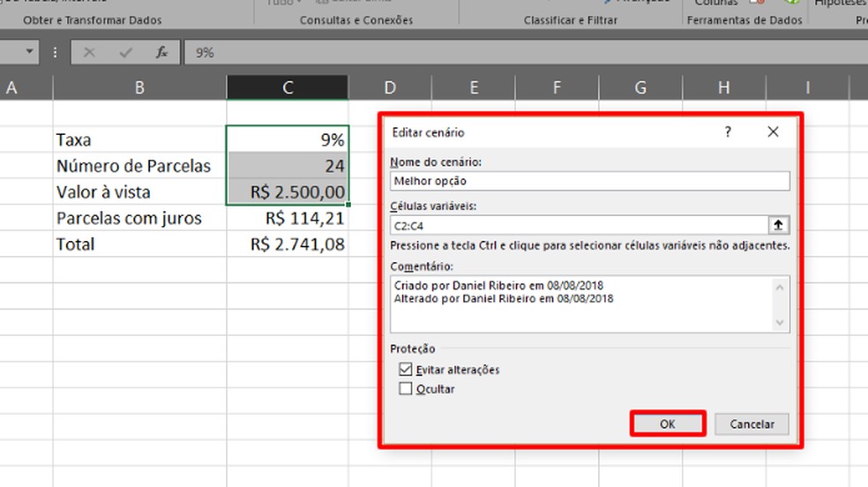This screenshot has width=868, height=487.
Task: Click the insert function fx icon
Action: [x=161, y=53]
